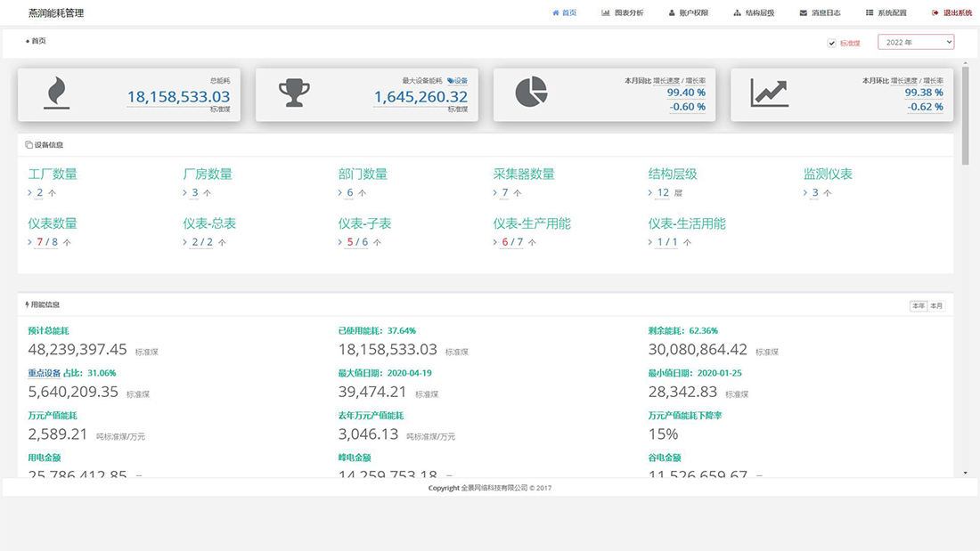Open the 2022 年 year dropdown
The height and width of the screenshot is (551, 980).
(x=916, y=42)
